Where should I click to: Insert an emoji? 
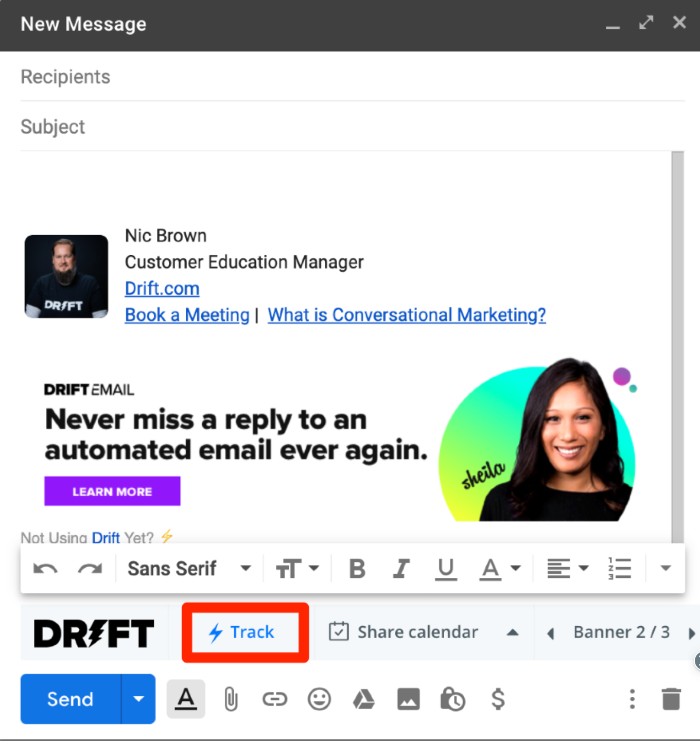point(319,699)
